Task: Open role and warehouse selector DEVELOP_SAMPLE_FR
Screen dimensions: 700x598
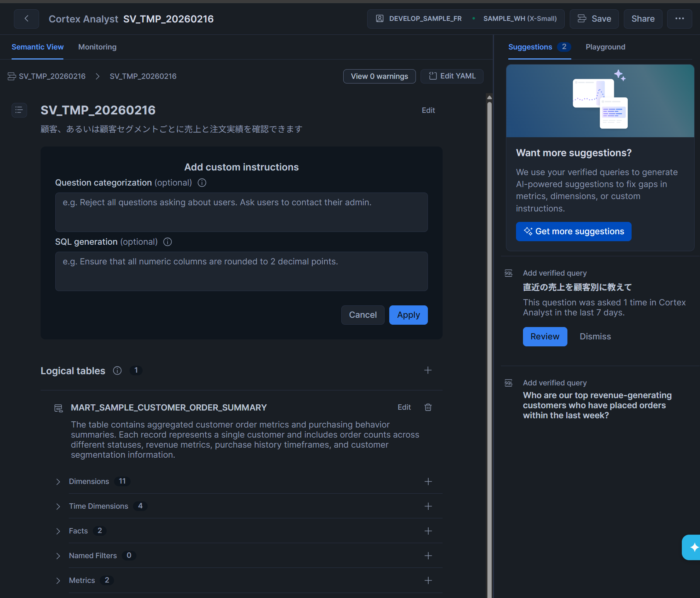Action: (466, 19)
